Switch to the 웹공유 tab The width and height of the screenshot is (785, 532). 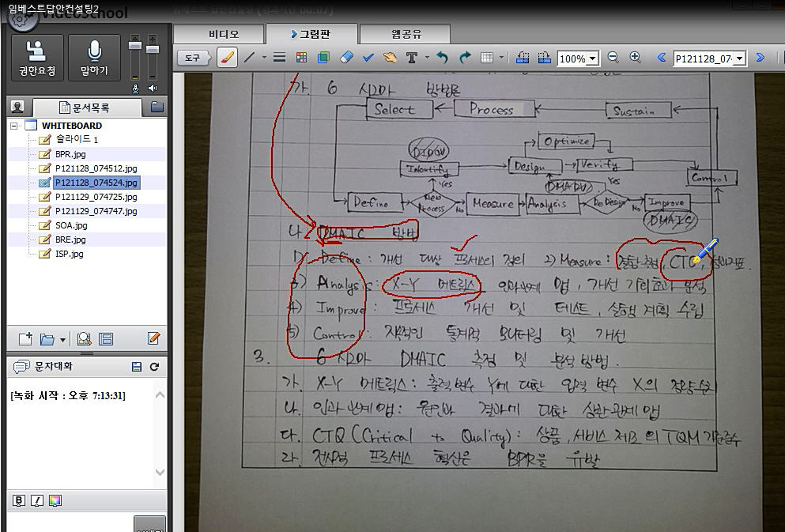[x=406, y=34]
